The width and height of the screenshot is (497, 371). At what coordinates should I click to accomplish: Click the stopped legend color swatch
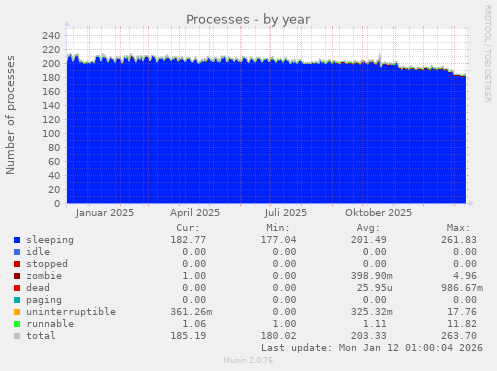point(17,264)
